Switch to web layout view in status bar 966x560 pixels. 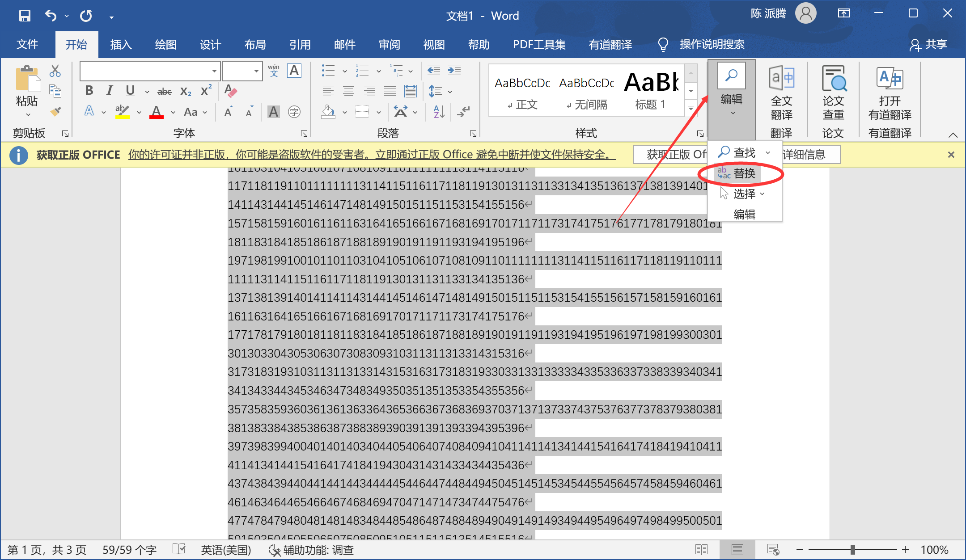pyautogui.click(x=773, y=550)
